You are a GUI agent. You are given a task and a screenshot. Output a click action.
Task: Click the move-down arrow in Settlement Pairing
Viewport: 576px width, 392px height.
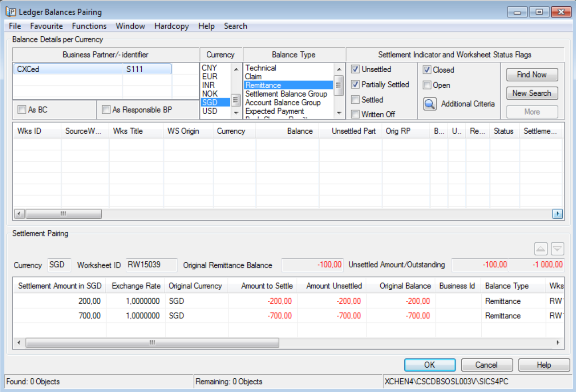point(557,249)
